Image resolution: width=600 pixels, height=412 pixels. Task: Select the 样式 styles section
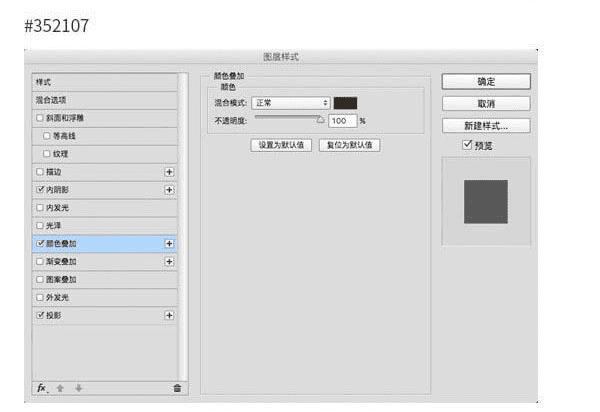pos(105,82)
